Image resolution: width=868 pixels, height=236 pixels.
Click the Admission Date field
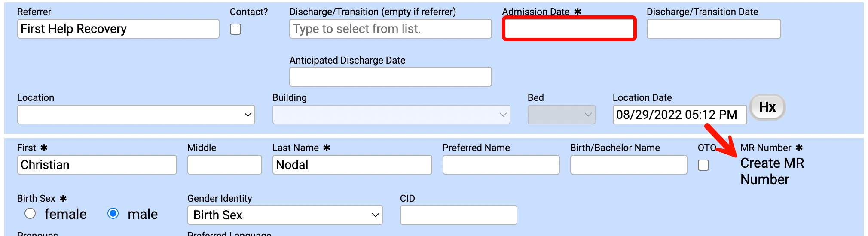point(569,29)
